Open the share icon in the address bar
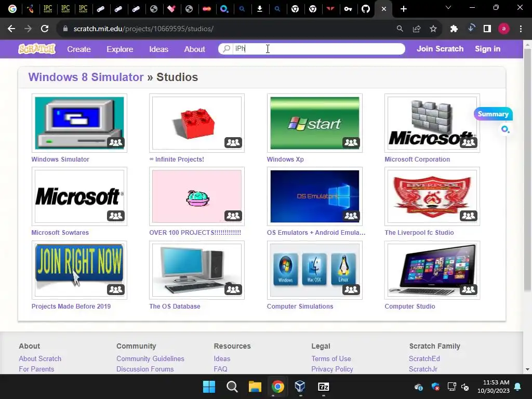The width and height of the screenshot is (532, 399). point(417,29)
